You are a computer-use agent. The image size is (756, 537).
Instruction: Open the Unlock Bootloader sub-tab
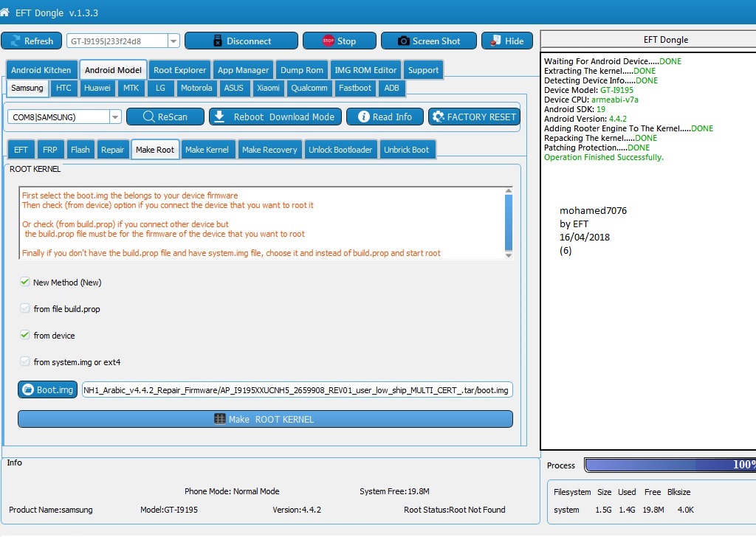click(x=340, y=150)
